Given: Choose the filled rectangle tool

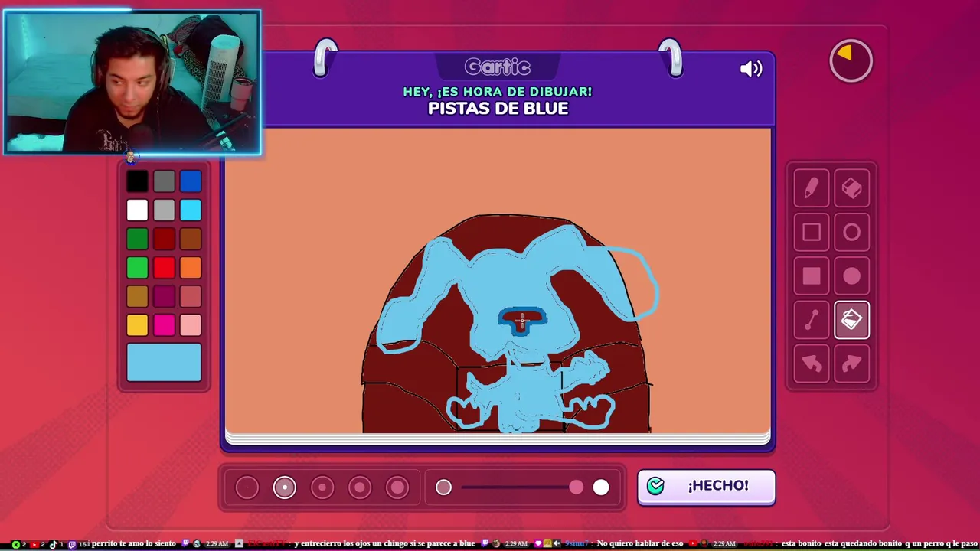Looking at the screenshot, I should 812,276.
